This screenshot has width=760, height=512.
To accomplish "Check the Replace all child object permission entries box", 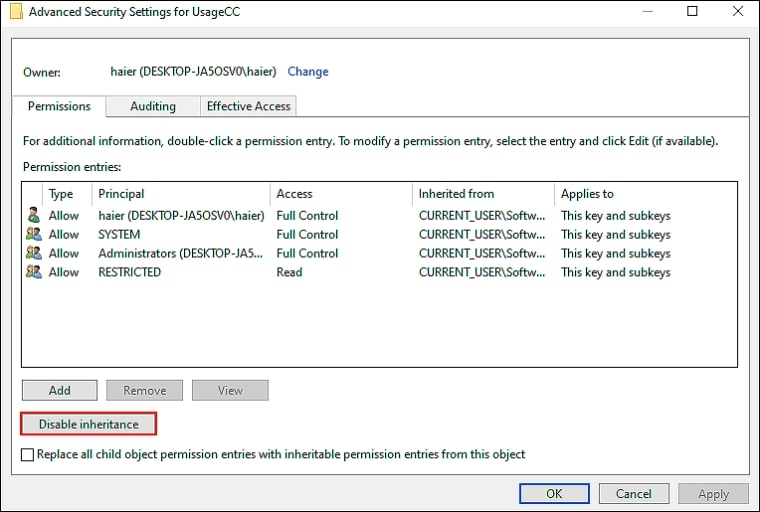I will click(28, 454).
